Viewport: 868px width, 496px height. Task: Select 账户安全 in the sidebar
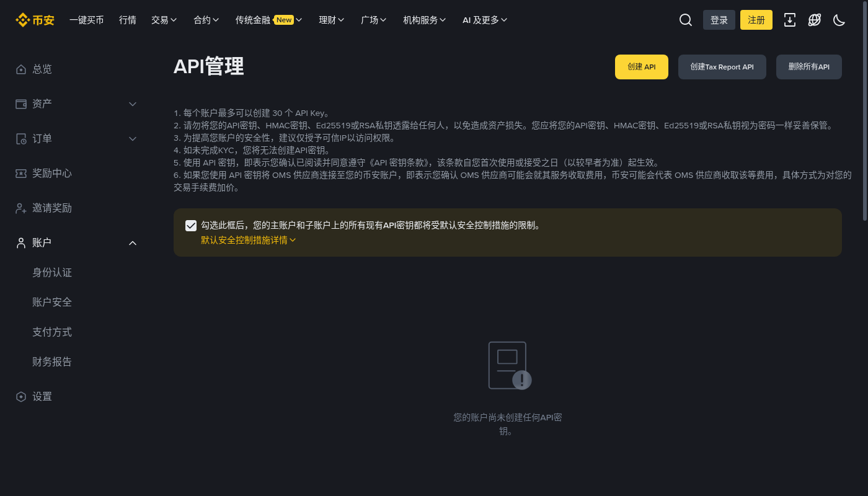point(52,303)
